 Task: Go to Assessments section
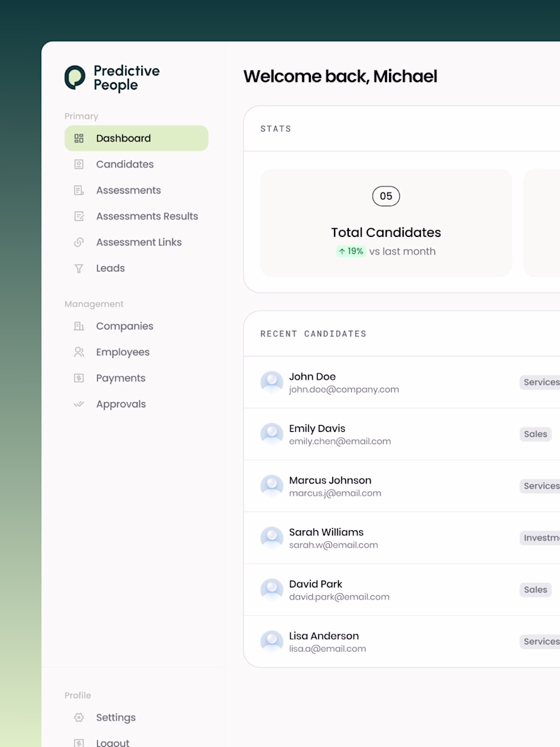pyautogui.click(x=136, y=190)
